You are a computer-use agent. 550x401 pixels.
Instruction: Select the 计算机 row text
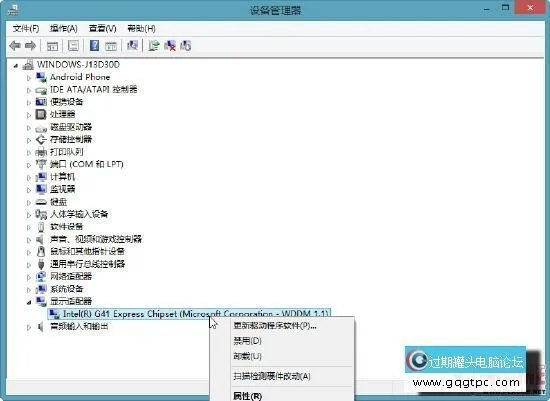pyautogui.click(x=62, y=177)
